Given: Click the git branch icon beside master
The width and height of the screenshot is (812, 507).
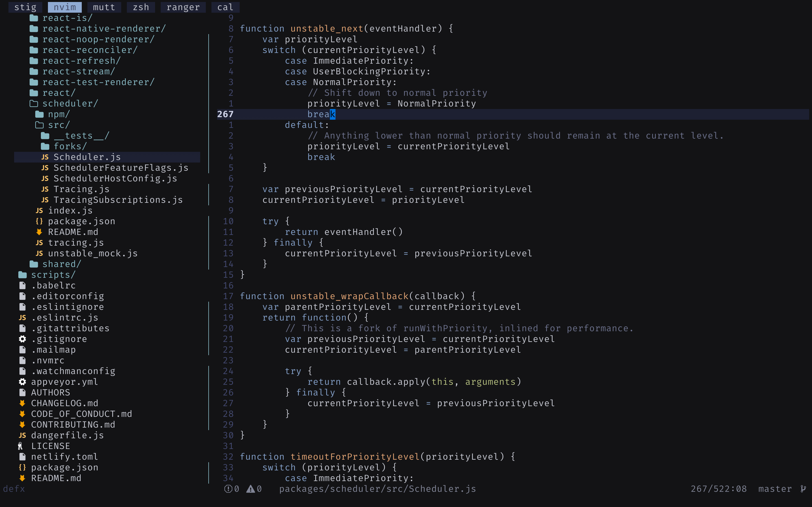Looking at the screenshot, I should pos(803,489).
